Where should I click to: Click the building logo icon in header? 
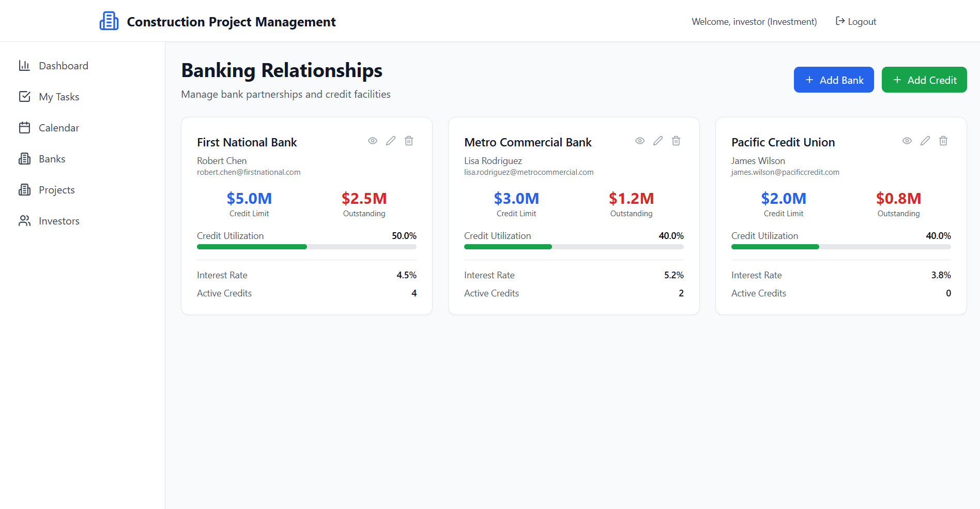109,21
